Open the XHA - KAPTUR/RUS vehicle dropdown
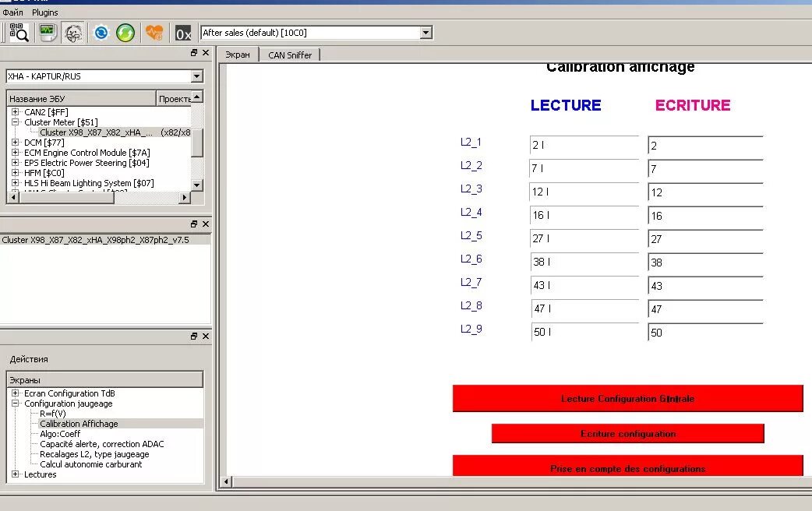 [197, 76]
